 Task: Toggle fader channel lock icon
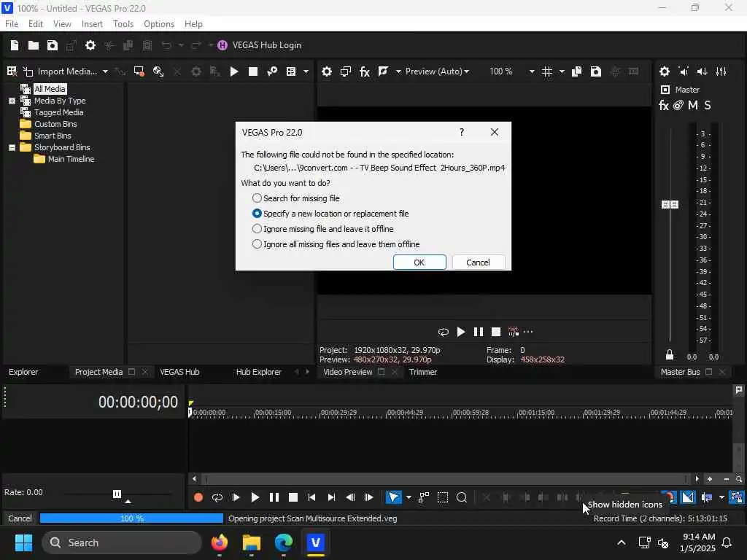pyautogui.click(x=670, y=355)
